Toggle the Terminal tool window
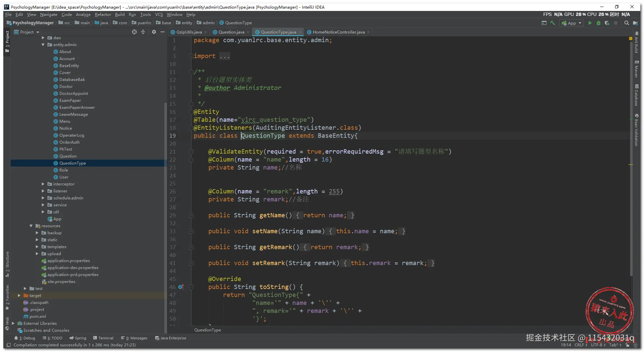Image resolution: width=644 pixels, height=352 pixels. coord(103,338)
